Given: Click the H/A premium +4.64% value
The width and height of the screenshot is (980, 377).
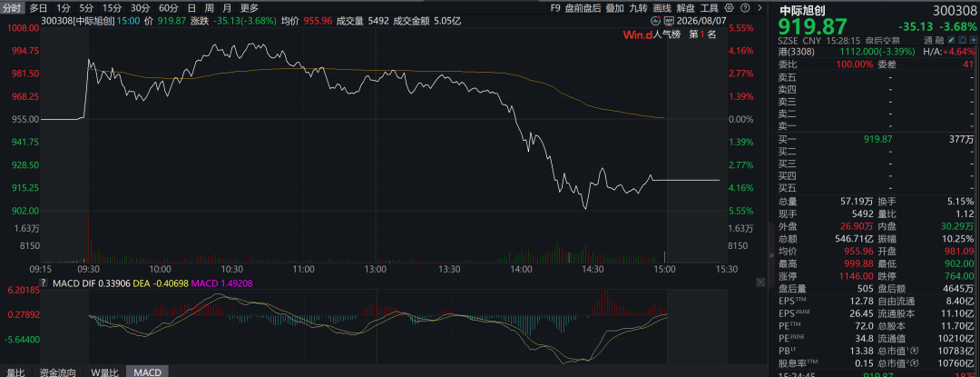Looking at the screenshot, I should click(959, 52).
